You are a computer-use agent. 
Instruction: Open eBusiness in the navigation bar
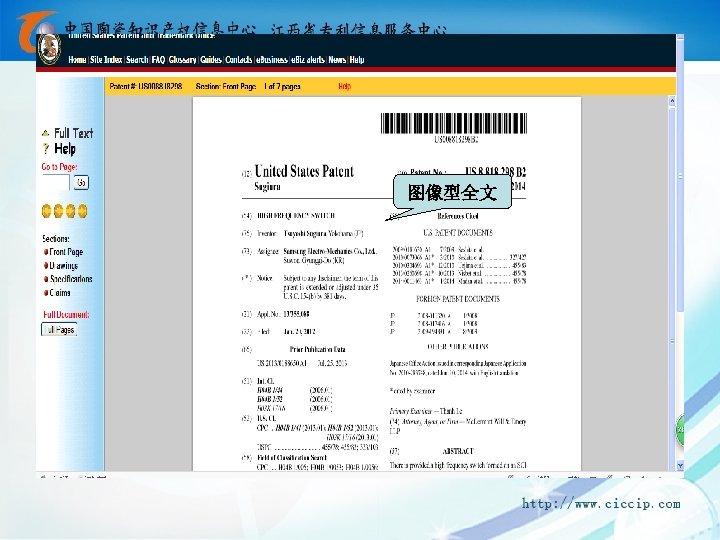click(271, 60)
